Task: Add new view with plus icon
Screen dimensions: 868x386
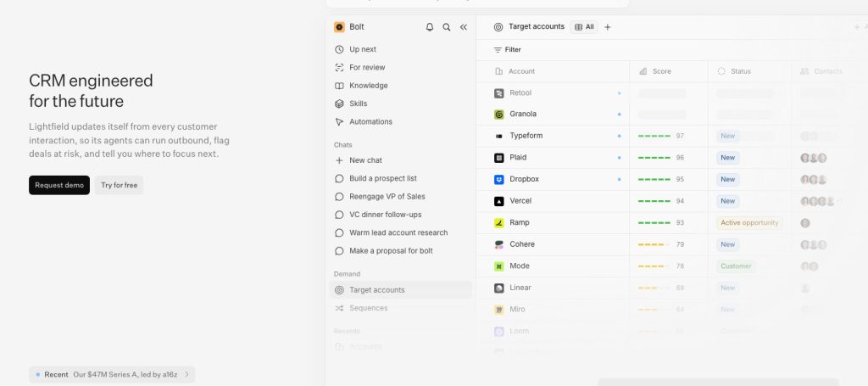Action: coord(607,27)
